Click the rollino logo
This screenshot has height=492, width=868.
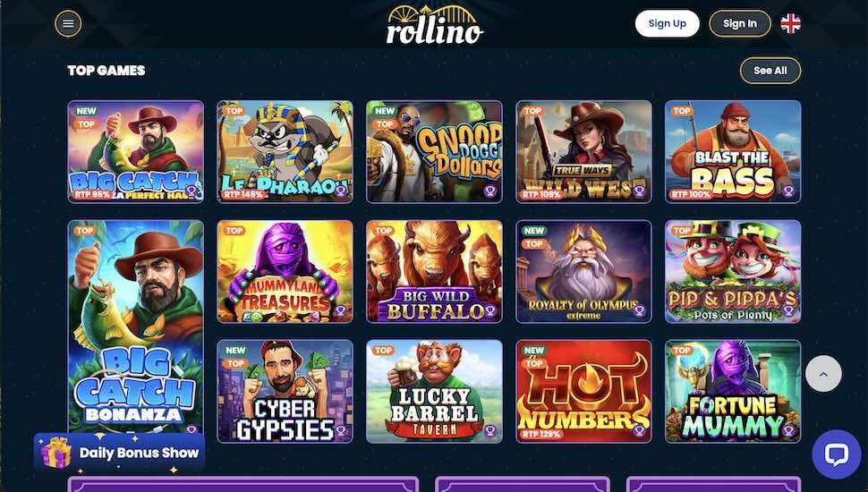click(435, 25)
